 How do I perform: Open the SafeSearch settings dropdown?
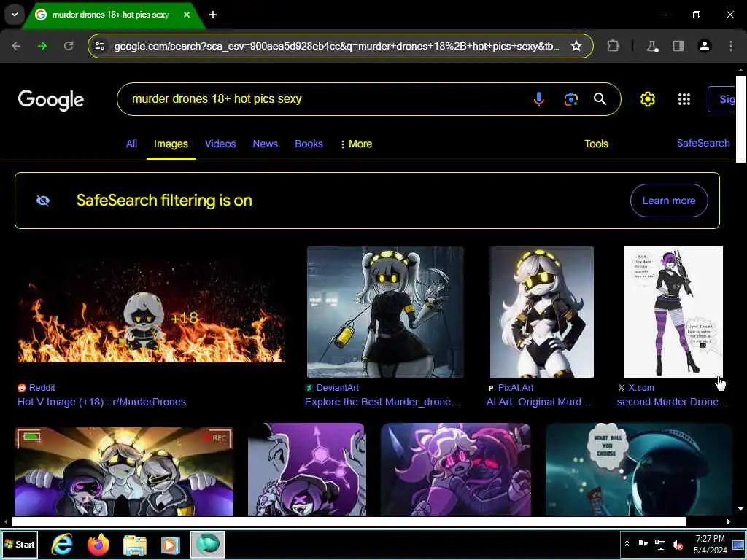click(x=703, y=144)
